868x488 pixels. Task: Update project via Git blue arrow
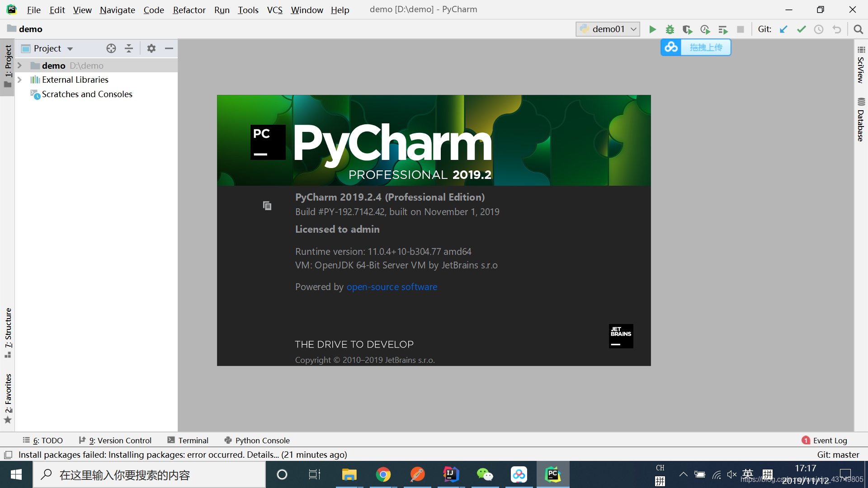pyautogui.click(x=783, y=29)
